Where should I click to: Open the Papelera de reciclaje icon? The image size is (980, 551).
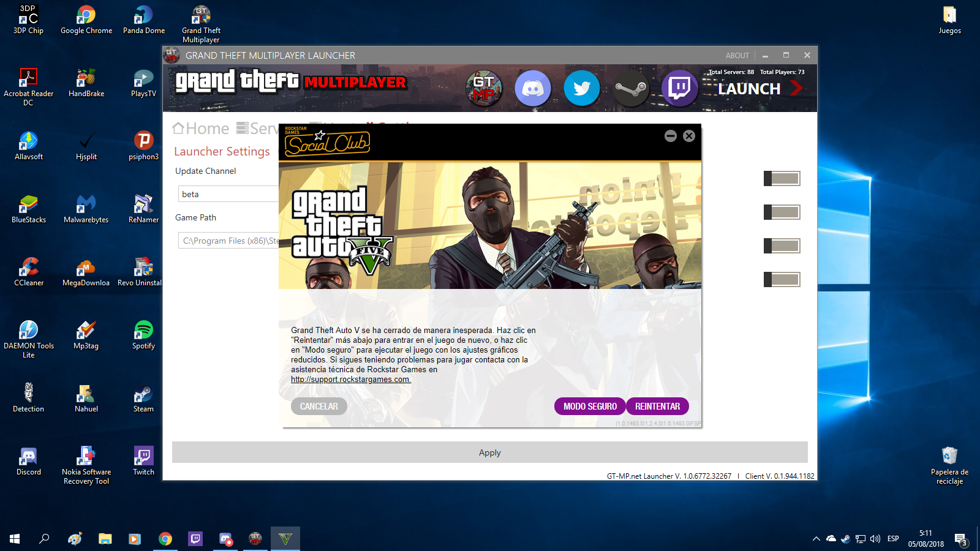[x=949, y=465]
